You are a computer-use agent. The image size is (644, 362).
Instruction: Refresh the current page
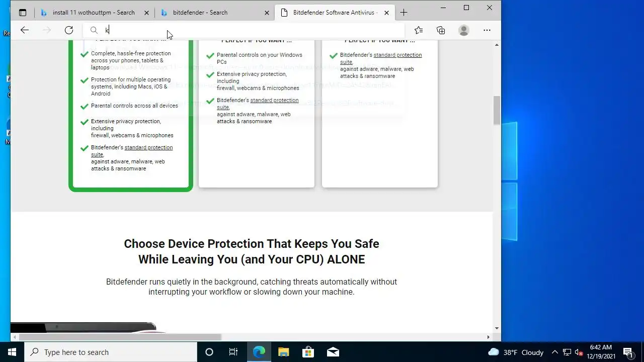point(69,30)
